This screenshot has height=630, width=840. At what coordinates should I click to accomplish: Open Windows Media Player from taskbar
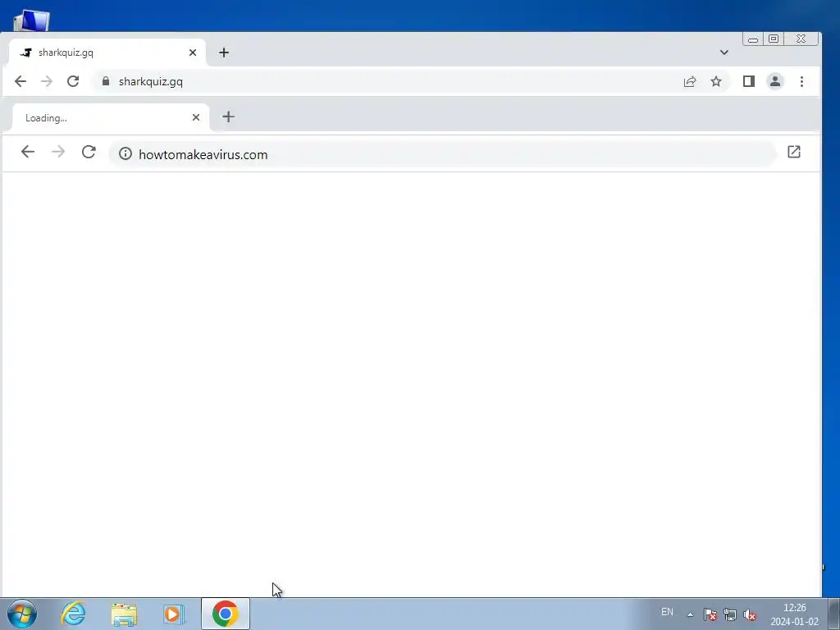tap(174, 614)
